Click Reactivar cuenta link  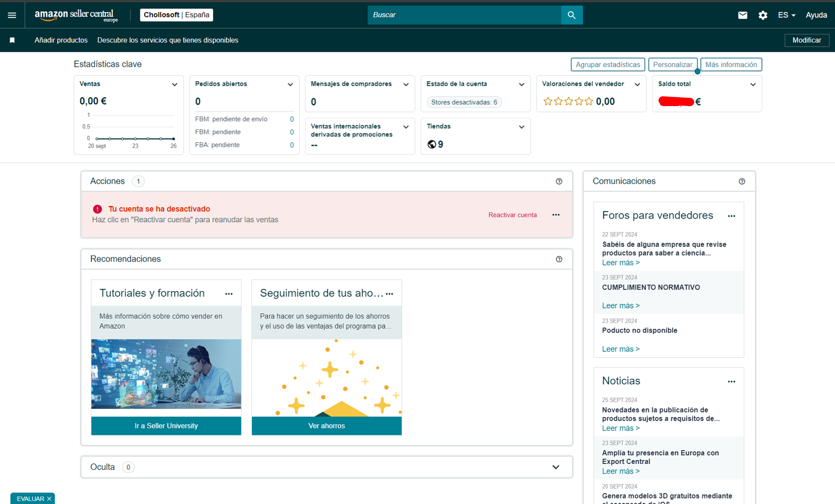coord(513,215)
